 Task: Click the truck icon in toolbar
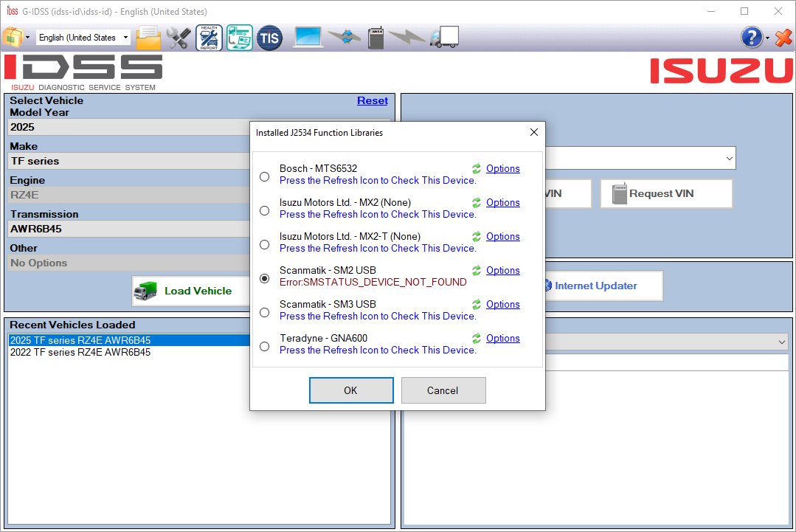click(x=445, y=38)
